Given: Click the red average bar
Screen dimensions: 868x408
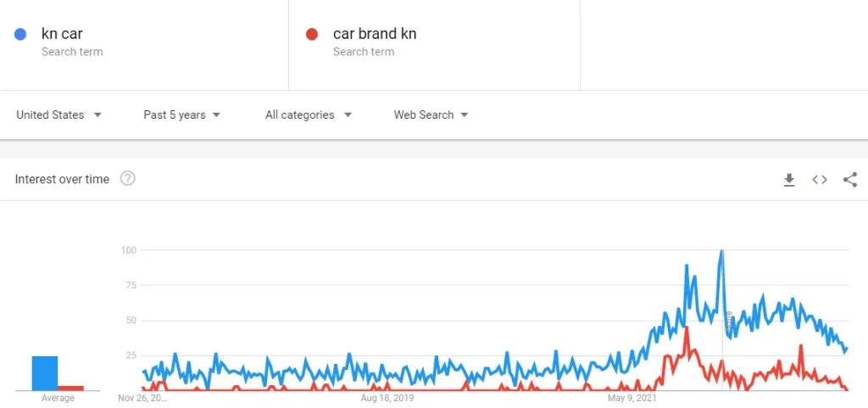Looking at the screenshot, I should tap(71, 388).
